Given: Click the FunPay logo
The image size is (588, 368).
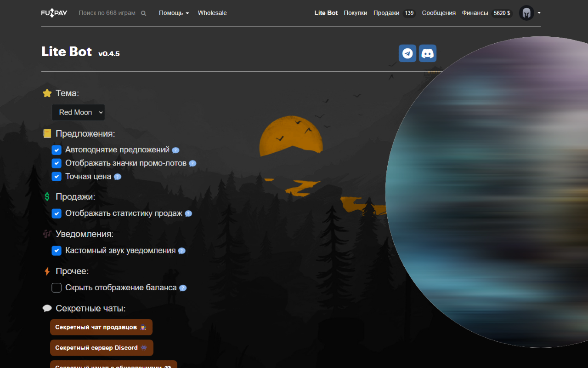Looking at the screenshot, I should coord(54,13).
